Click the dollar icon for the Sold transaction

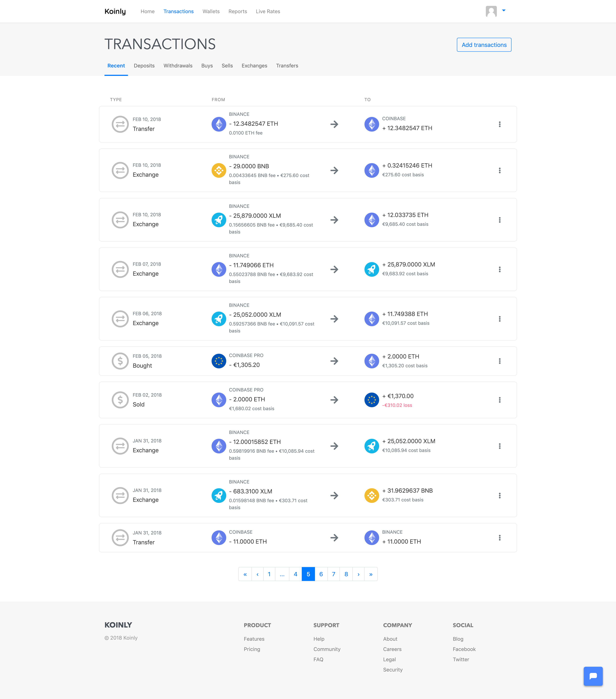point(120,400)
